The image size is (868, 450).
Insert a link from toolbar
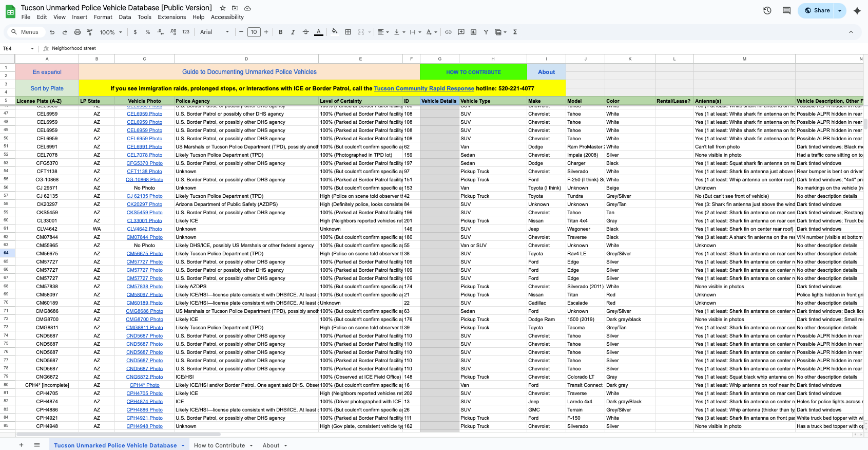pyautogui.click(x=448, y=32)
